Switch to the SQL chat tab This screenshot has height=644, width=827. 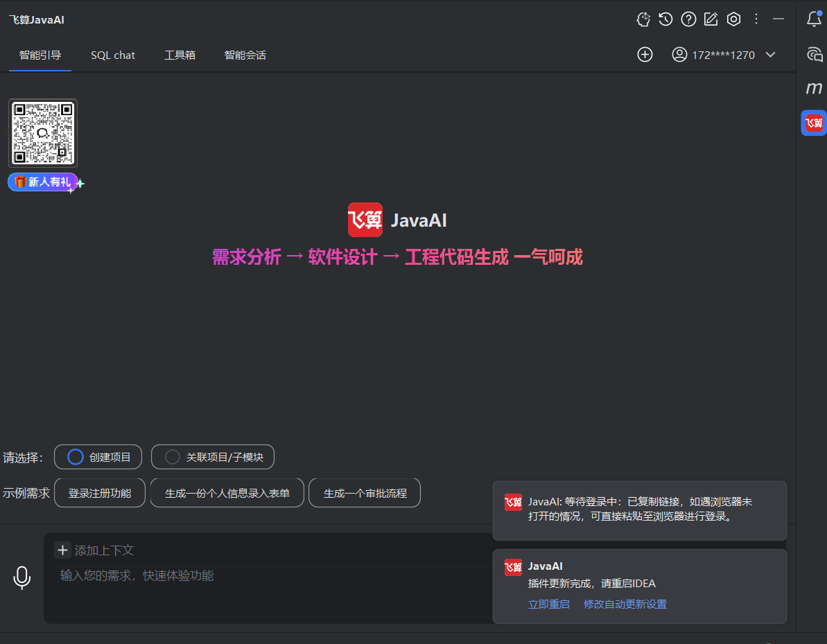pyautogui.click(x=113, y=55)
